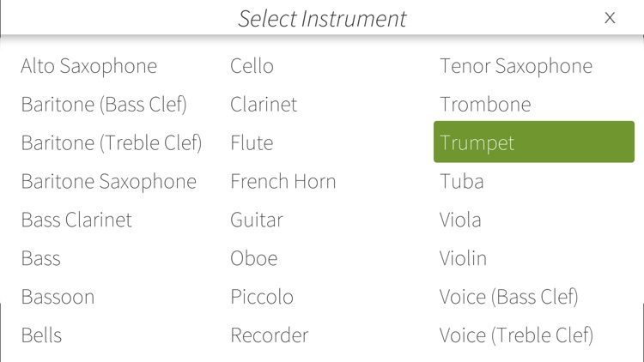644x362 pixels.
Task: Choose Bass Clarinet instrument
Action: point(76,220)
